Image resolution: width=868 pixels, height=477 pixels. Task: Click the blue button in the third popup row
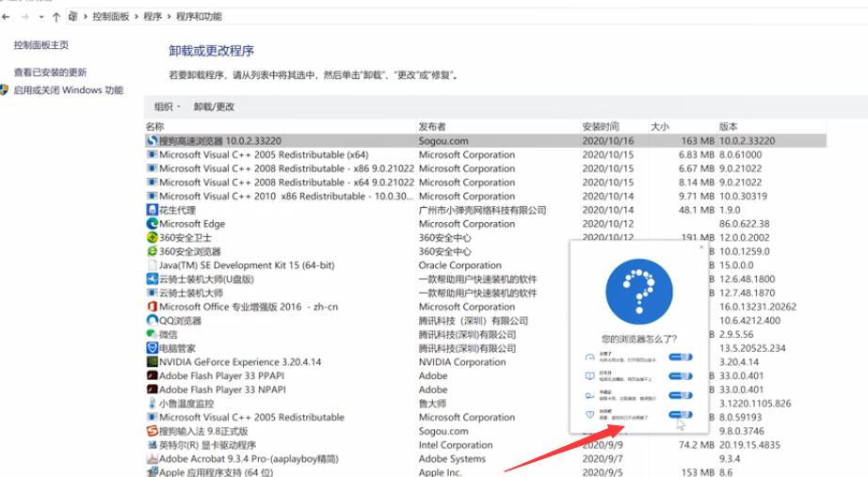click(681, 396)
